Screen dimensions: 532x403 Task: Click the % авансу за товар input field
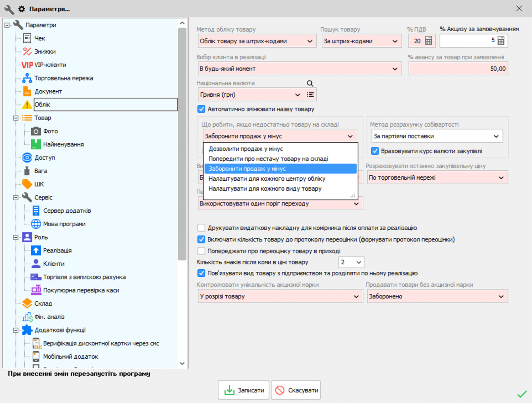[x=458, y=69]
